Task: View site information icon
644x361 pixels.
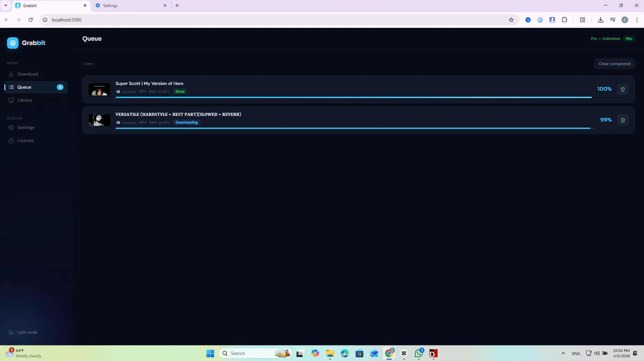Action: point(45,20)
